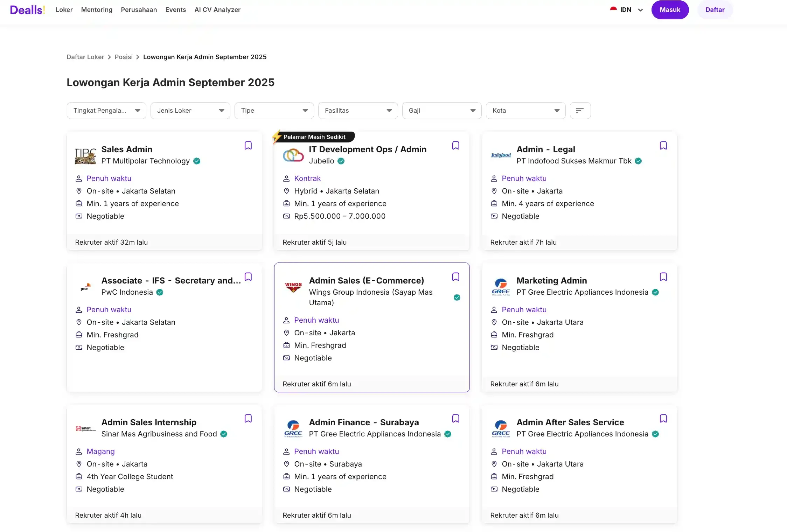The image size is (787, 532).
Task: Click '4th Year College Student' text
Action: point(130,477)
